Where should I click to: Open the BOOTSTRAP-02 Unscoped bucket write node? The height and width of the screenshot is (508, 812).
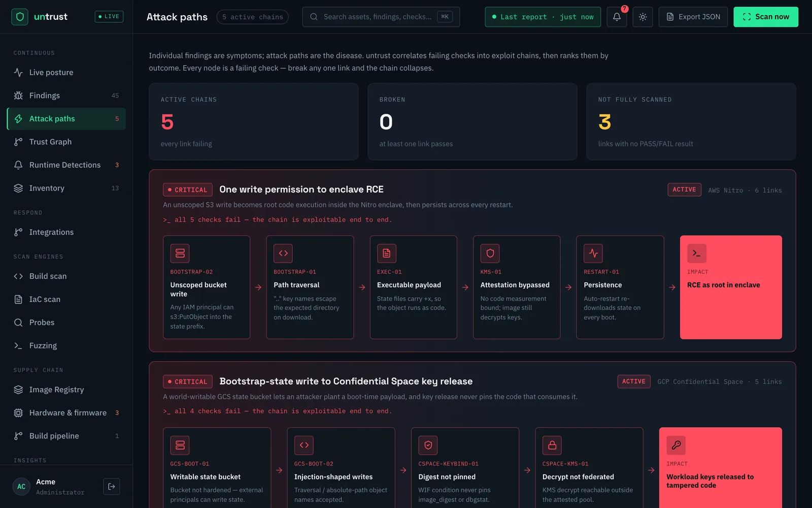tap(207, 287)
